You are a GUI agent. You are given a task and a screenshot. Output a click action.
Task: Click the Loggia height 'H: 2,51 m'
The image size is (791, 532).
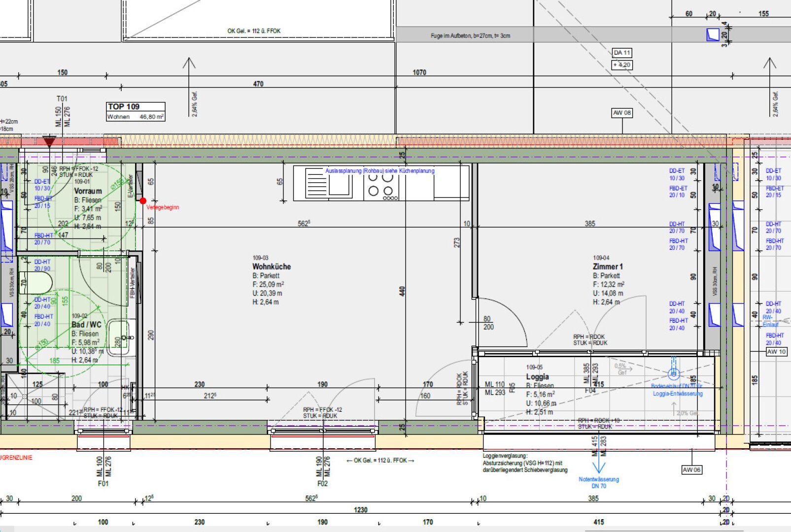click(x=539, y=412)
